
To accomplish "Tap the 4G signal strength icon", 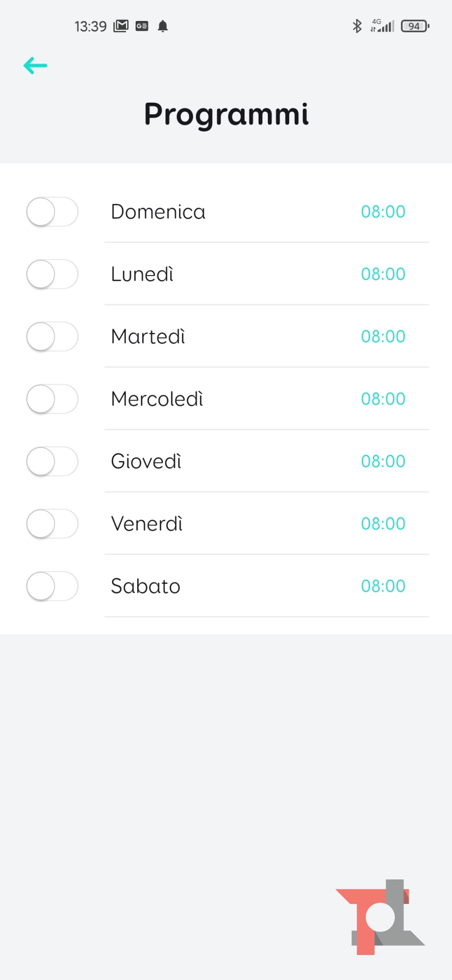I will pyautogui.click(x=383, y=26).
